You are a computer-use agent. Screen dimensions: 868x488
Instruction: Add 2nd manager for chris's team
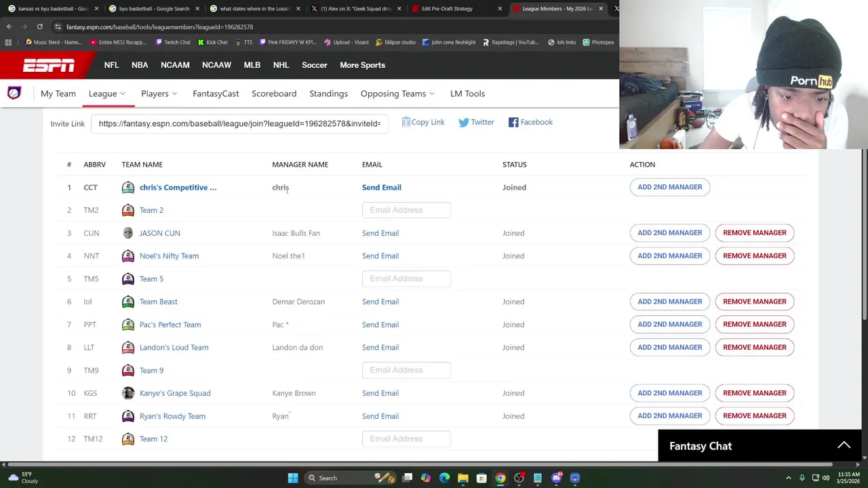pyautogui.click(x=669, y=187)
